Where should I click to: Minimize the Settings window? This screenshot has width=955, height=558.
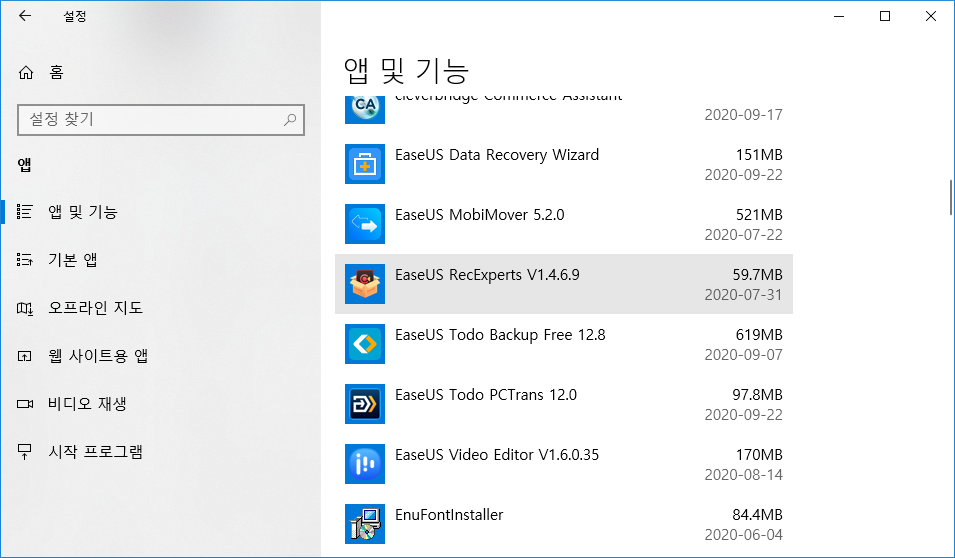click(839, 16)
